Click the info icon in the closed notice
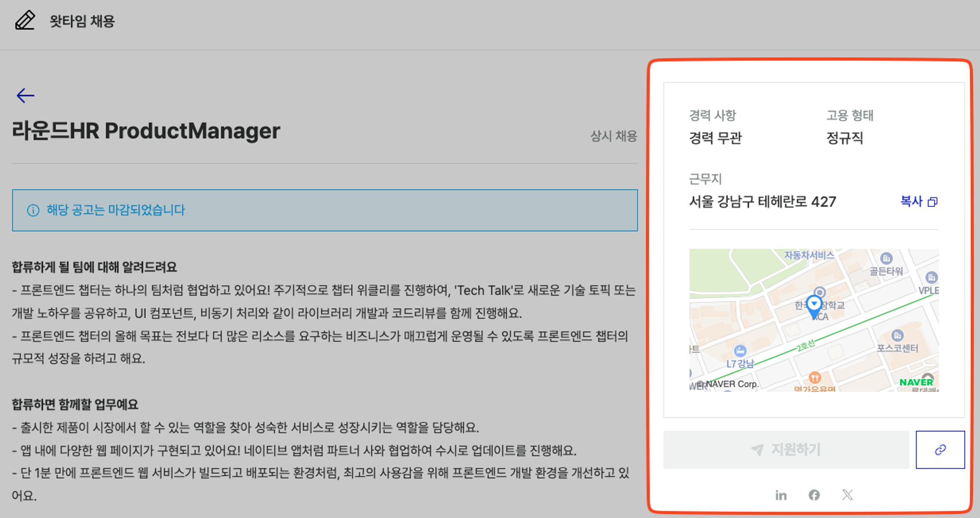The image size is (980, 518). [33, 210]
